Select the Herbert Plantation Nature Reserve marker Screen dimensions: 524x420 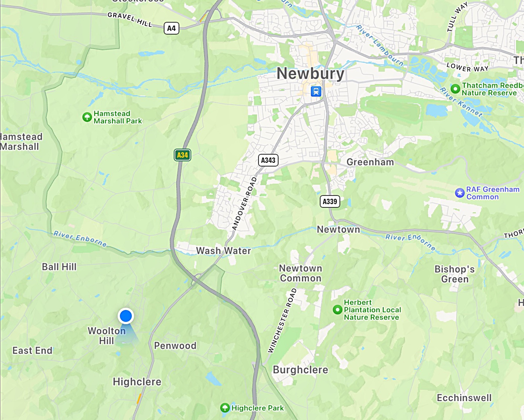[x=337, y=309]
